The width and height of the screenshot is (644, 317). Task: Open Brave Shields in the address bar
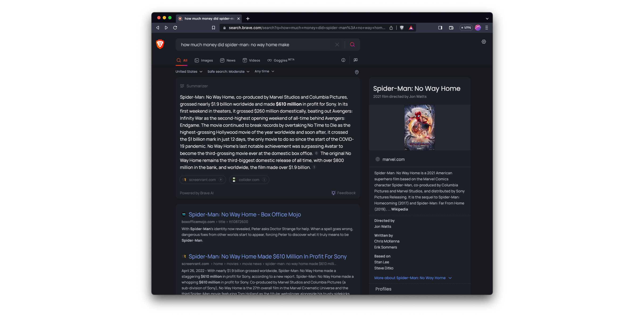(x=401, y=28)
